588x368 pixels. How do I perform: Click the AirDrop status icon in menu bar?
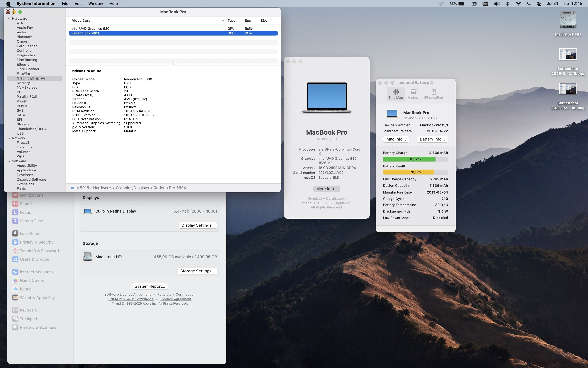point(442,4)
